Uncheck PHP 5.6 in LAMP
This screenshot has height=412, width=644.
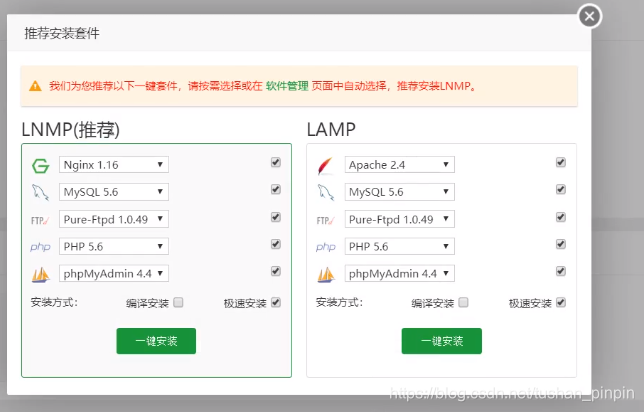[x=561, y=244]
